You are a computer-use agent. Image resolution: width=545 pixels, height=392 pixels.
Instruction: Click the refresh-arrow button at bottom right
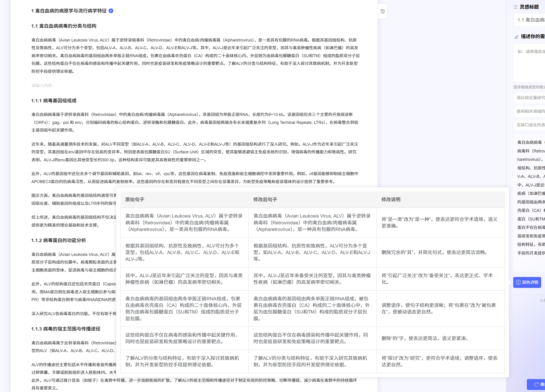tap(536, 384)
